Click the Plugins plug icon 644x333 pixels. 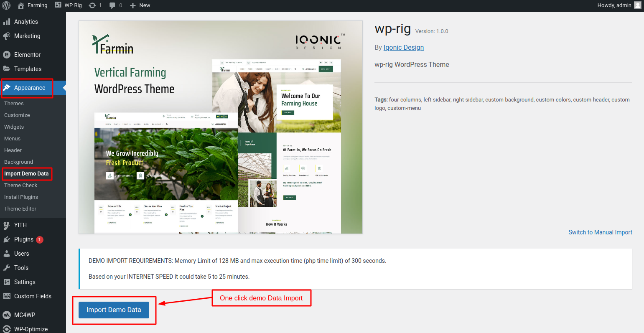click(x=7, y=239)
